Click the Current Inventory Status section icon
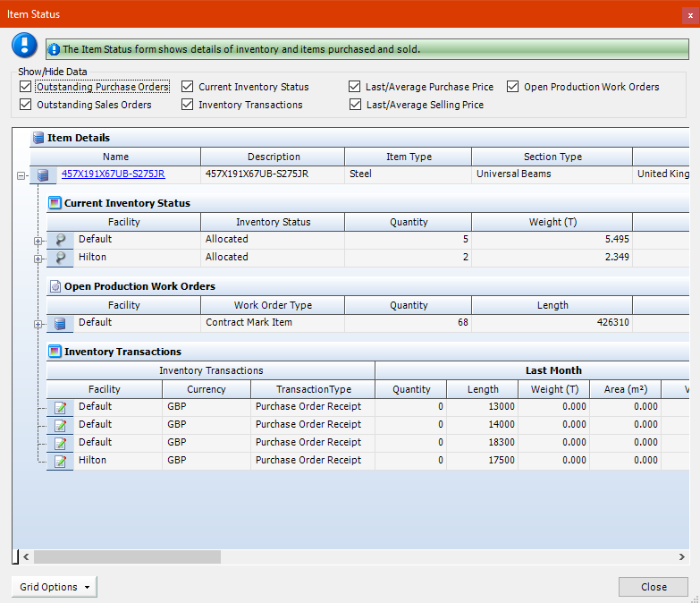This screenshot has width=700, height=603. 55,203
